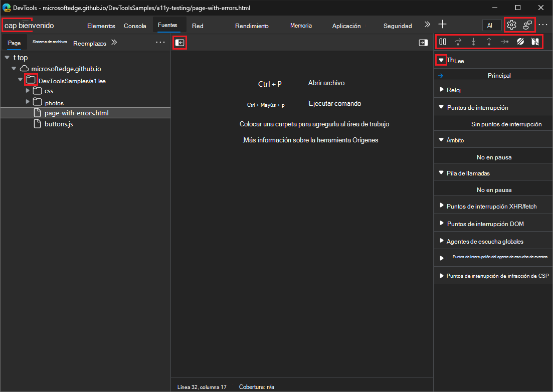Screen dimensions: 553x392
Task: Collapse the microsoftedge.github.io tree node
Action: [14, 69]
